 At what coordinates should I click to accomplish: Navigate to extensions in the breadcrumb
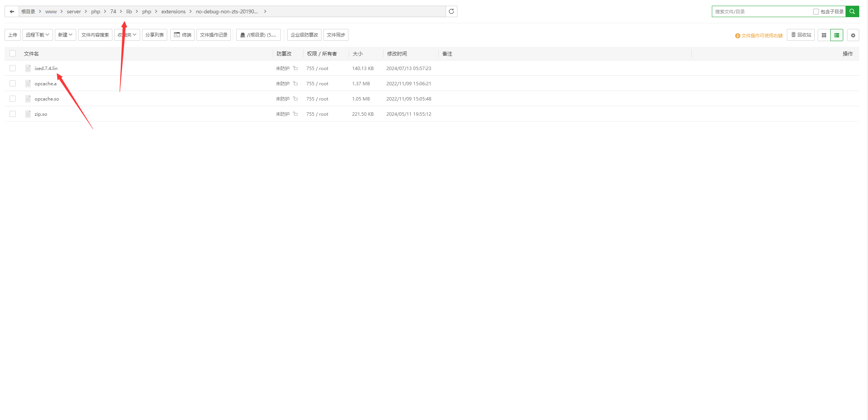[x=173, y=11]
